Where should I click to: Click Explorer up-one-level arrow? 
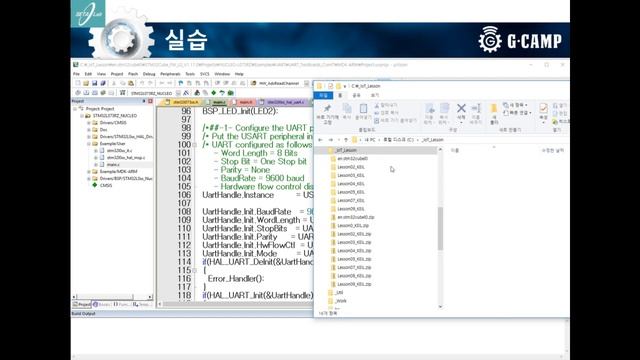[x=346, y=140]
